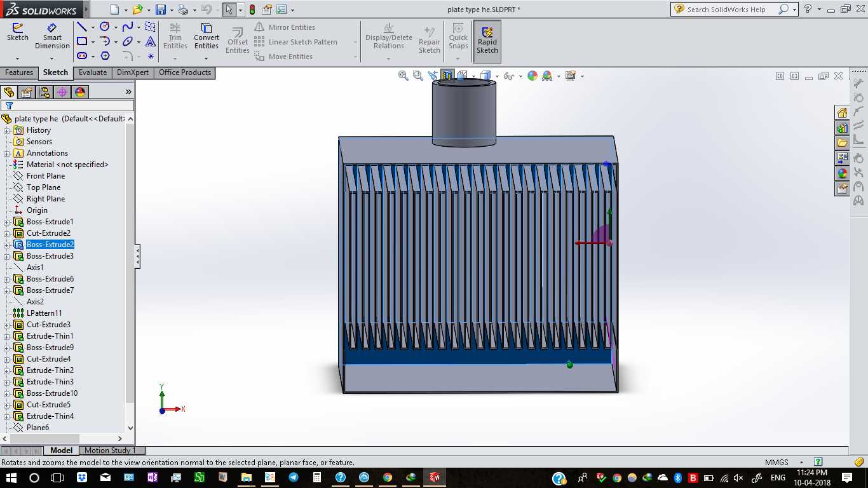This screenshot has height=488, width=868.
Task: Click the Smart Dimension tool
Action: 52,36
